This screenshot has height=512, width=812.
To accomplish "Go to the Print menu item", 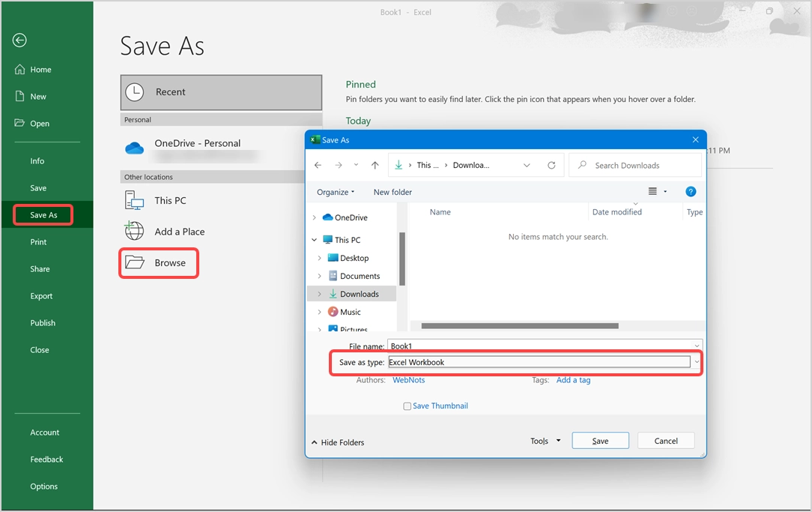I will point(38,242).
